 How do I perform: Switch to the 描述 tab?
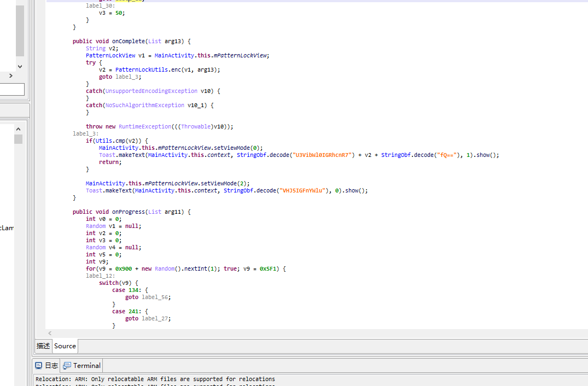click(x=43, y=346)
